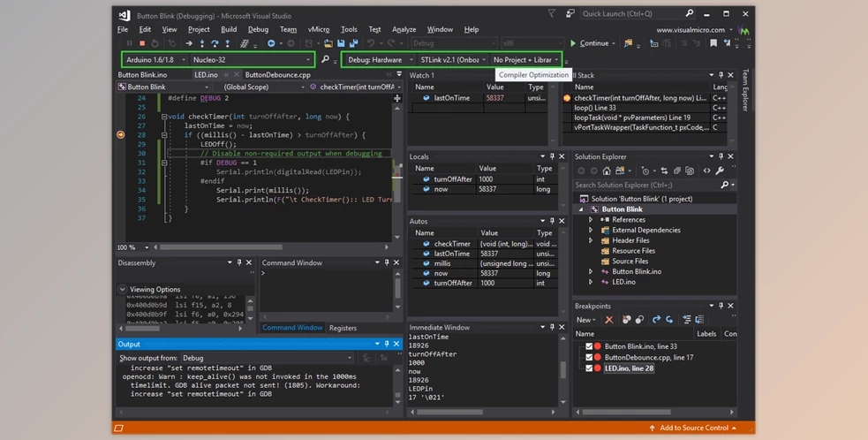Screen dimensions: 868x440
Task: Collapse the #if block at line 31
Action: (x=164, y=163)
